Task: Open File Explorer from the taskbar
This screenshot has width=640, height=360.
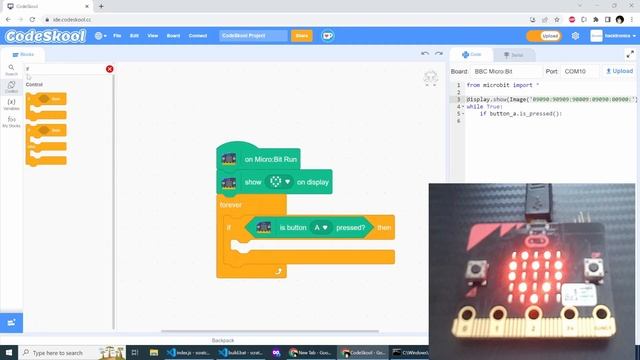Action: click(x=153, y=352)
